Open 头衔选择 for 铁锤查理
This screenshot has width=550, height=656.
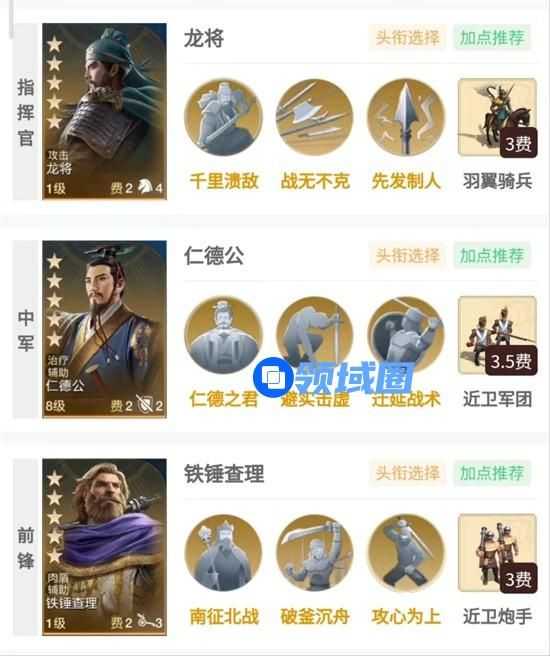407,473
